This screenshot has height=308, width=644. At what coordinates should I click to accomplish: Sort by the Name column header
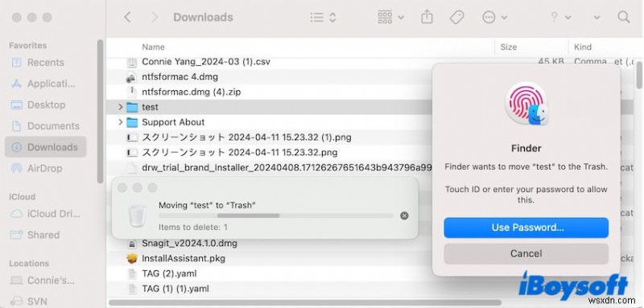tap(153, 47)
